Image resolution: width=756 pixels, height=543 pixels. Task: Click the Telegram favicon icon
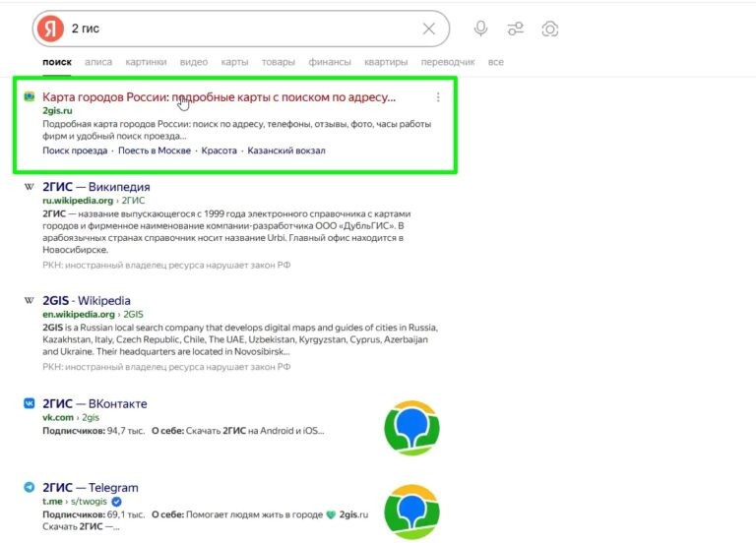[x=30, y=487]
